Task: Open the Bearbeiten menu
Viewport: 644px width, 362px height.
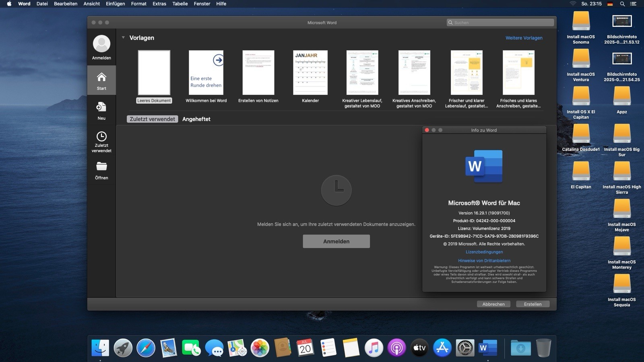Action: [66, 4]
